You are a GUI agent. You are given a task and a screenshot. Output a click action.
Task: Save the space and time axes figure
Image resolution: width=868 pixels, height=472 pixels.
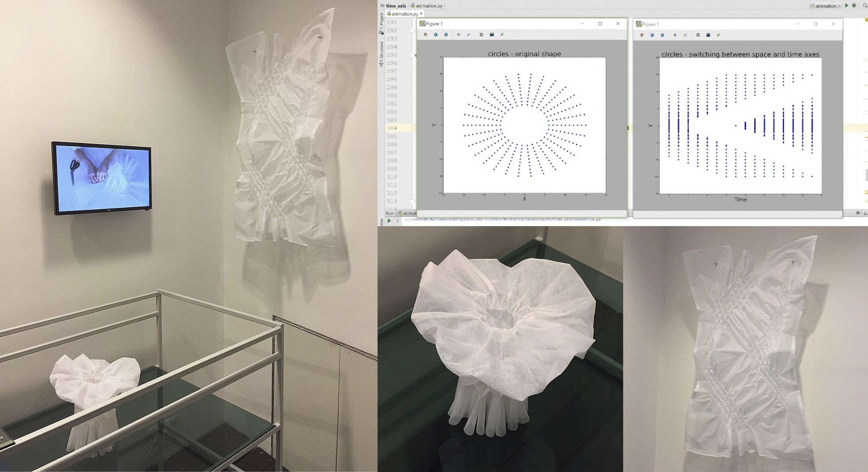coord(708,35)
